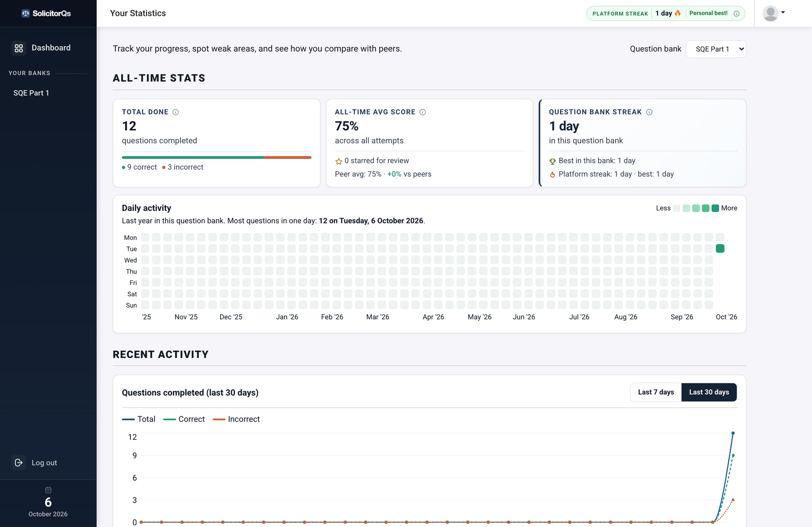Viewport: 812px width, 527px height.
Task: Click the star icon for starred review
Action: point(339,161)
